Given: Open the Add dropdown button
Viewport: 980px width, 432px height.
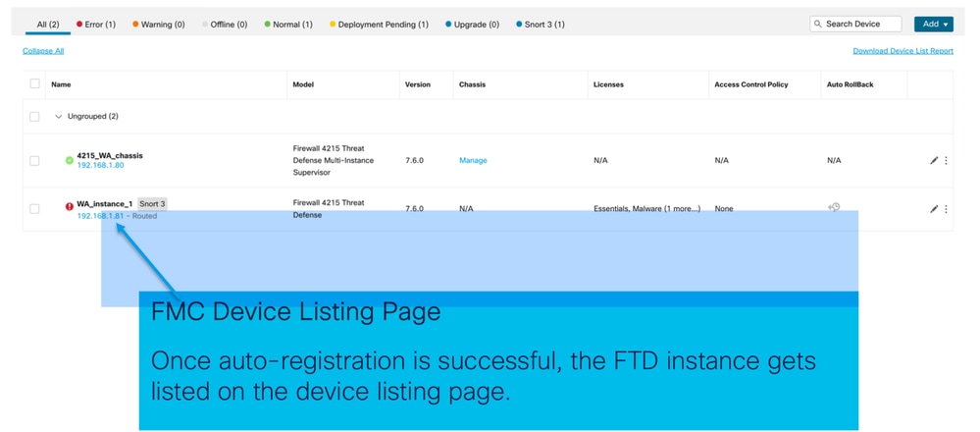Looking at the screenshot, I should pos(933,25).
